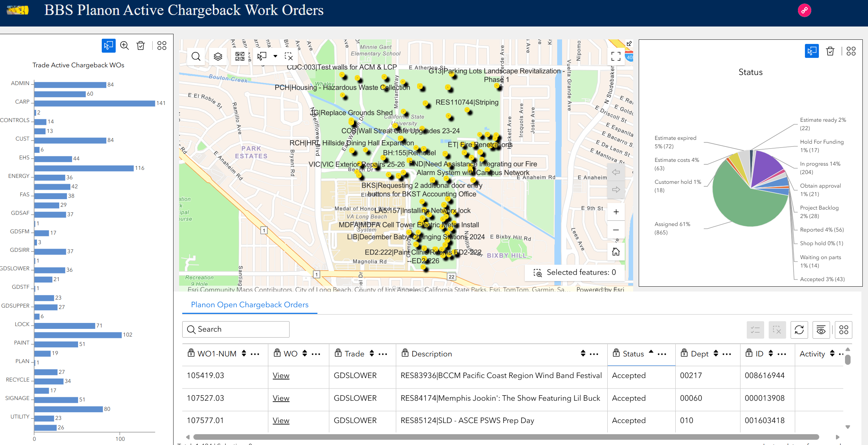868x445 pixels.
Task: Open Trade column options menu
Action: click(383, 354)
